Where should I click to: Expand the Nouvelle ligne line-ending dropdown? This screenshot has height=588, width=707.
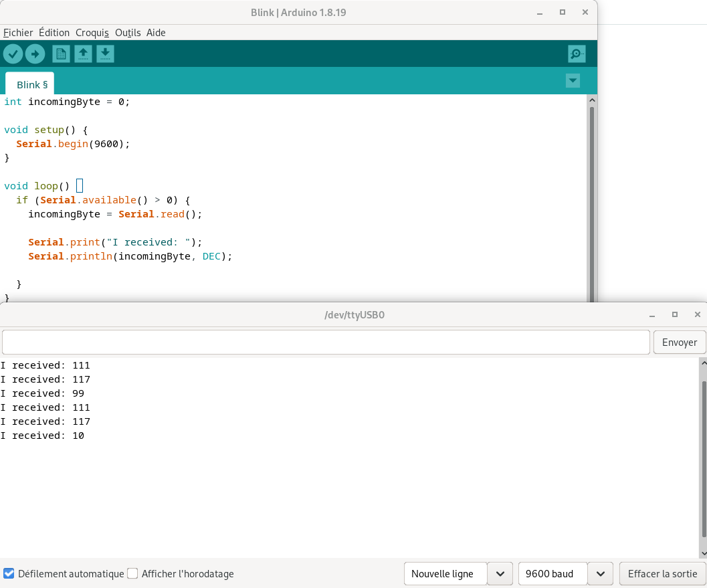(x=500, y=573)
